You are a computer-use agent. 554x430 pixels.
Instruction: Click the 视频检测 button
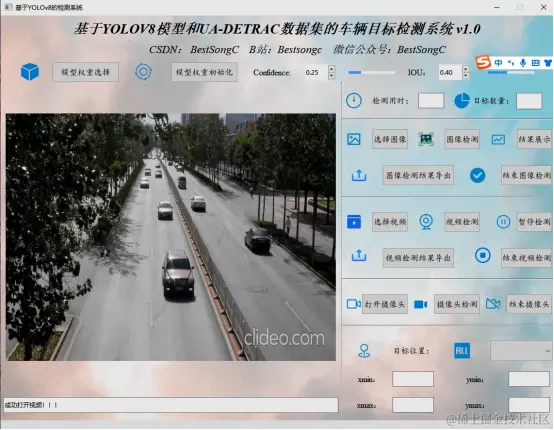[x=462, y=222]
